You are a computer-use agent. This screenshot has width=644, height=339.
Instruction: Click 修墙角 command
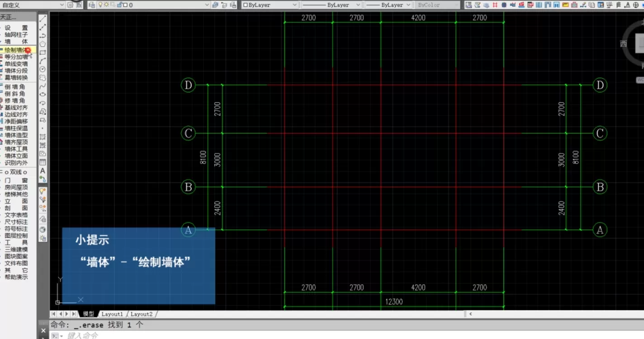[x=15, y=100]
